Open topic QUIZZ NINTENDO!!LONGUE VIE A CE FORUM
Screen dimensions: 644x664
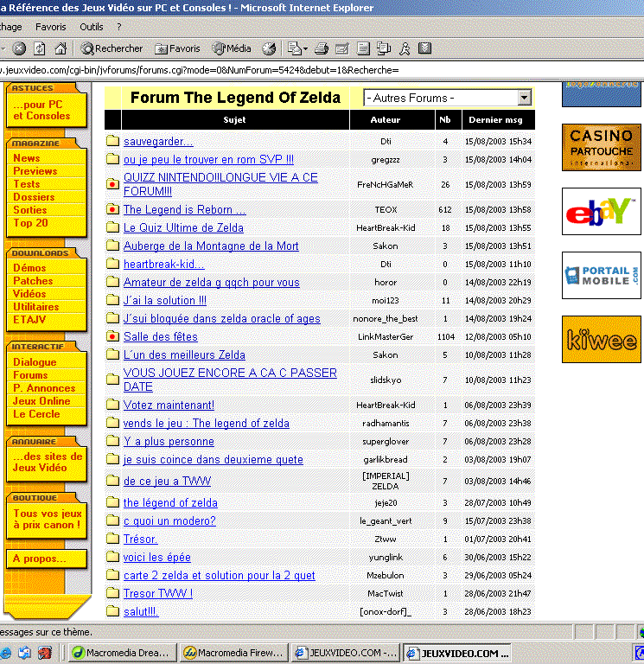tap(220, 185)
